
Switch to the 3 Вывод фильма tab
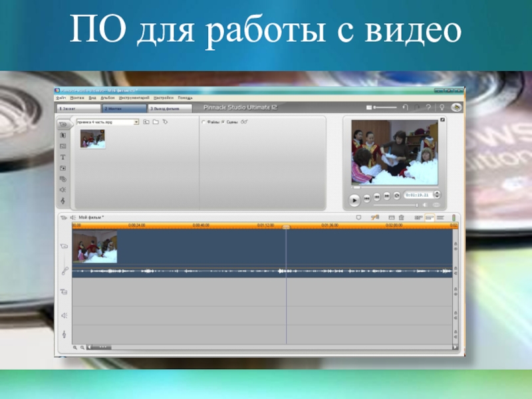click(170, 108)
